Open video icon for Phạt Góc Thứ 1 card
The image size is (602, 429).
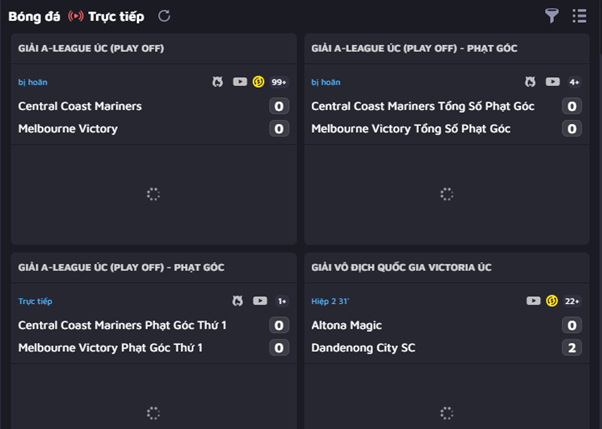260,301
